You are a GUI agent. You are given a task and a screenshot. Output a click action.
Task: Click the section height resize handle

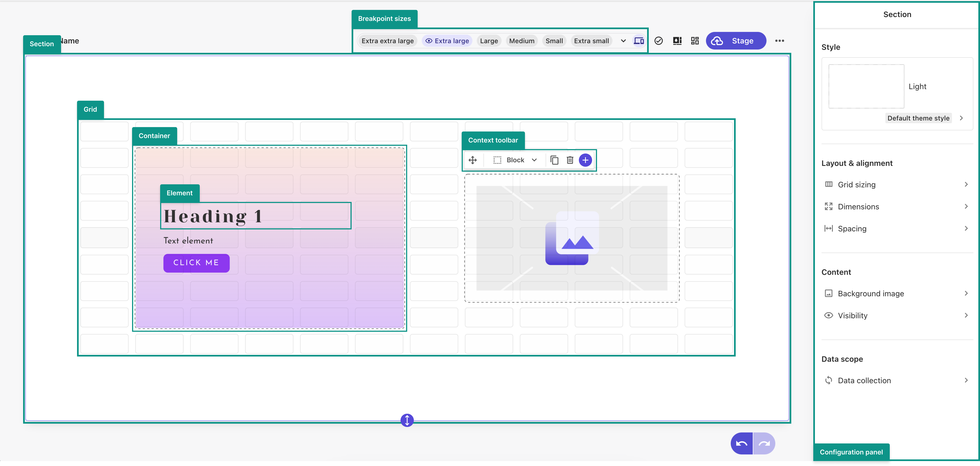[407, 420]
